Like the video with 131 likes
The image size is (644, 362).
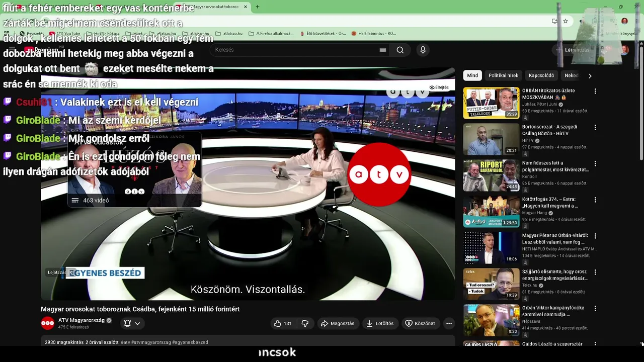pos(283,323)
